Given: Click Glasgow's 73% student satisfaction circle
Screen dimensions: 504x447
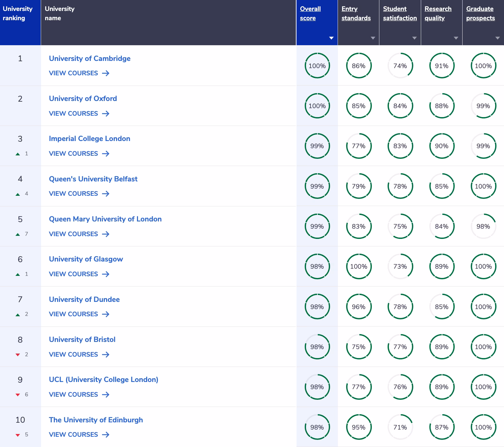Looking at the screenshot, I should (x=400, y=266).
